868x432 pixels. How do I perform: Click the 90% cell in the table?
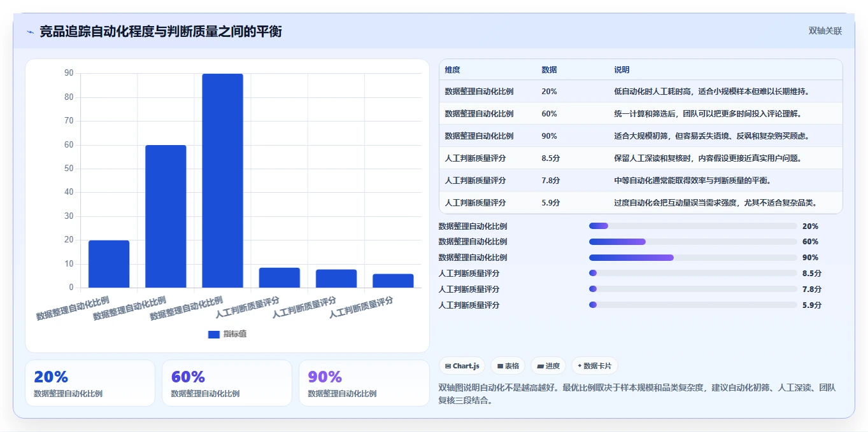point(549,136)
